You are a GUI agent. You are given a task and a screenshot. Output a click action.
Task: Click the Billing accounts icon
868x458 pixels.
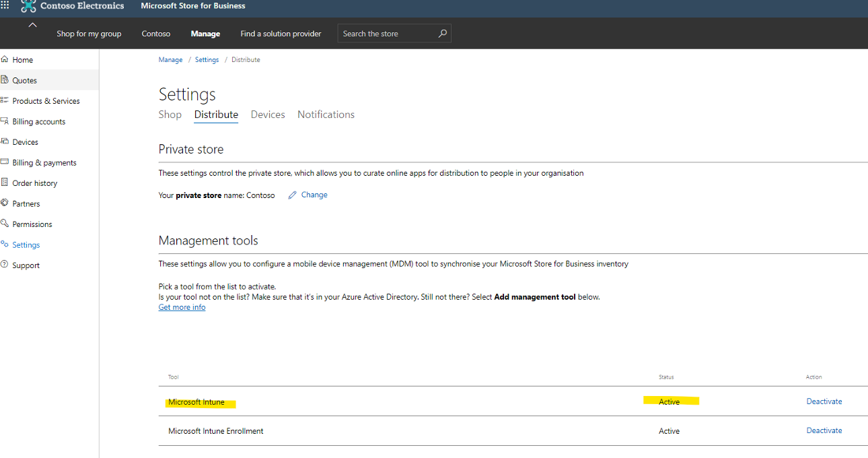tap(5, 121)
